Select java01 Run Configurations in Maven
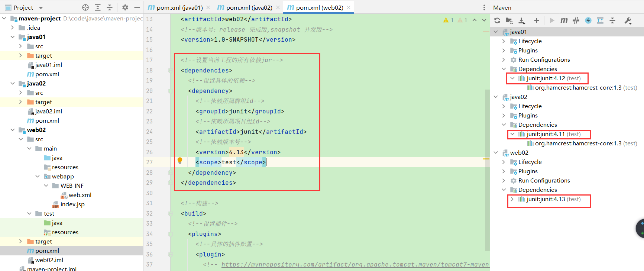This screenshot has width=644, height=271. (x=540, y=60)
